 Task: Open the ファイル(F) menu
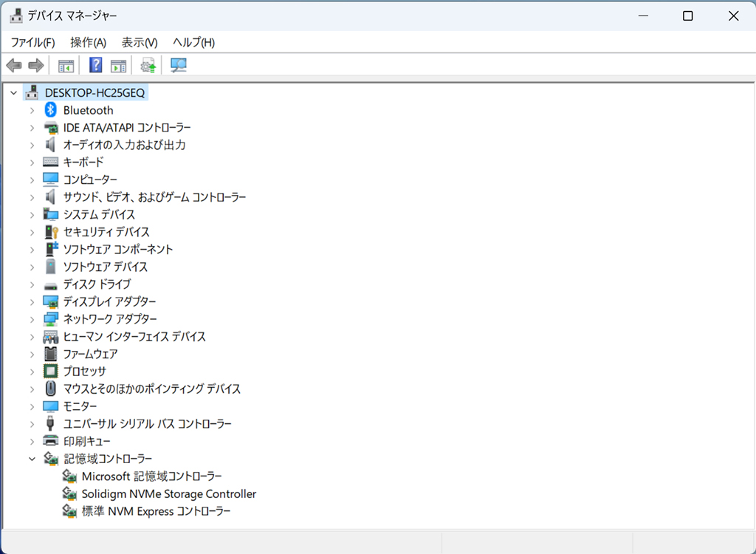coord(32,42)
